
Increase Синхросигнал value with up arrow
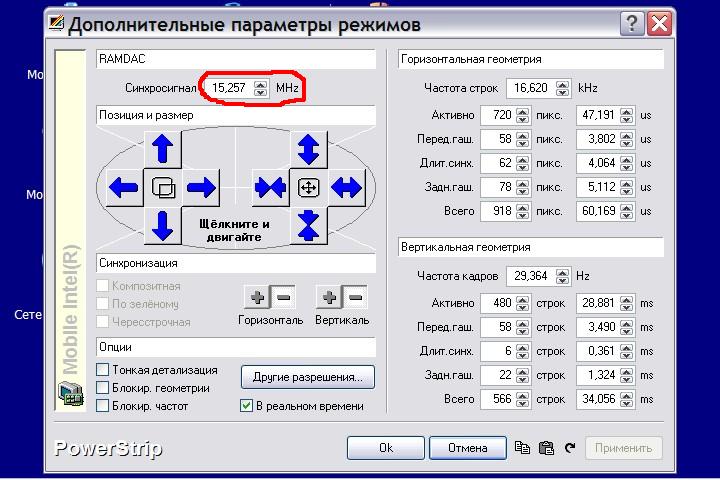260,84
